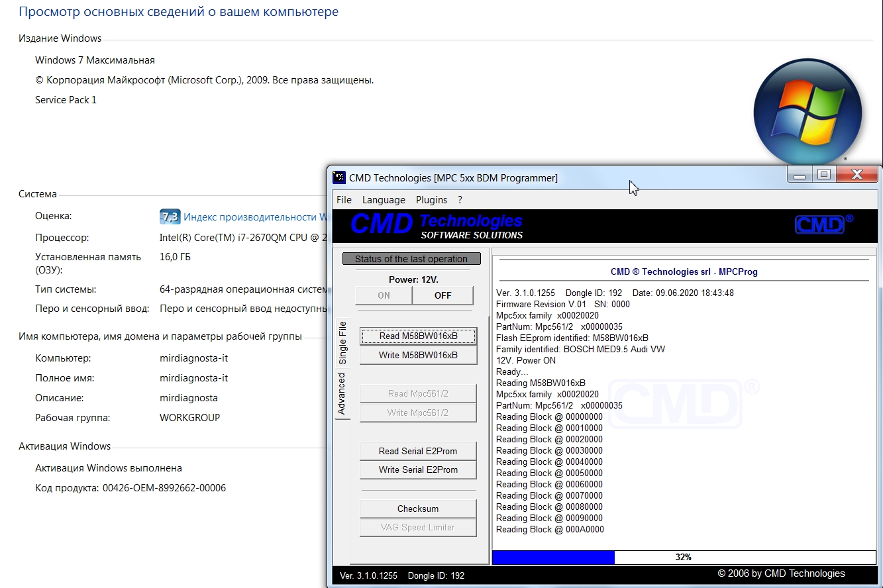Click Write Serial E2Prom
This screenshot has height=588, width=883.
[418, 469]
